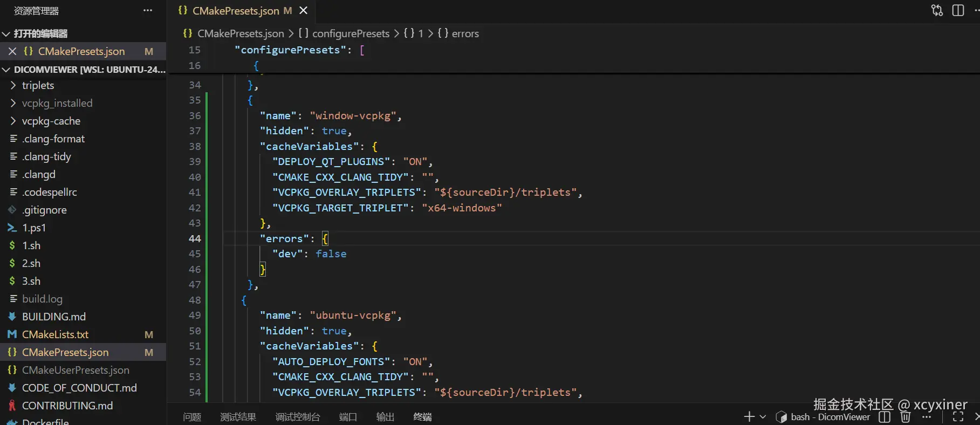Collapse the open editors section
Viewport: 980px width, 425px height.
[x=6, y=33]
